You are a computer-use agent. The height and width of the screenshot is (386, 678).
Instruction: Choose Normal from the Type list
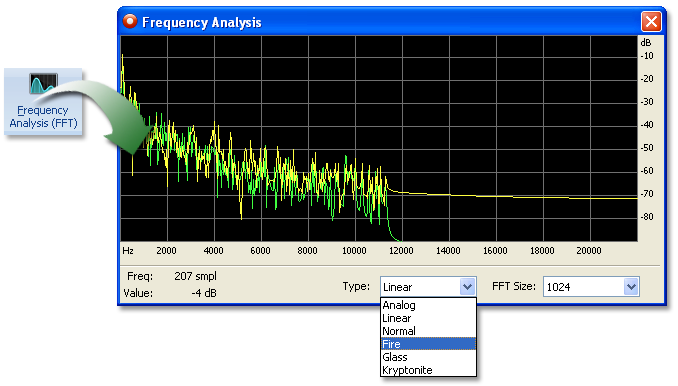(428, 331)
